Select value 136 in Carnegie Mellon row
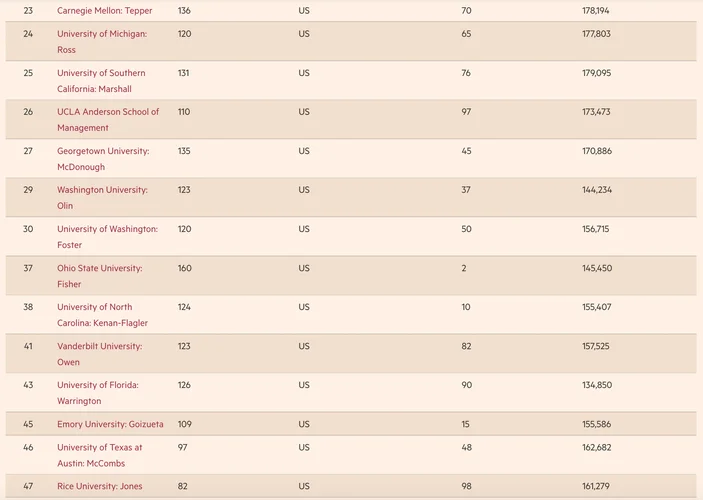 pos(184,10)
